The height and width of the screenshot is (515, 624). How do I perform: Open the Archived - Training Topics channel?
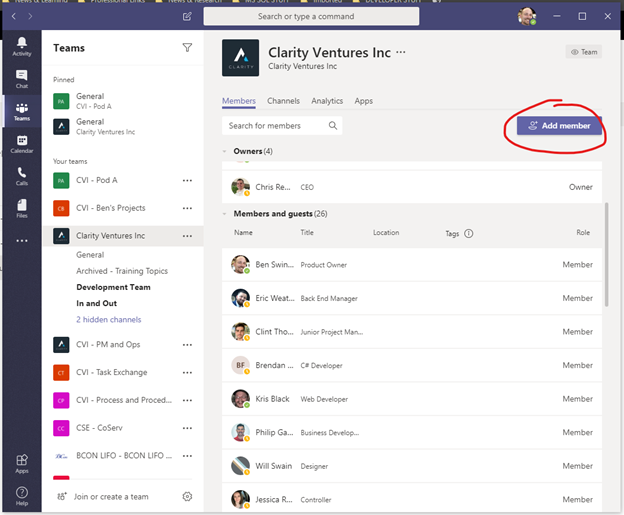[x=122, y=271]
